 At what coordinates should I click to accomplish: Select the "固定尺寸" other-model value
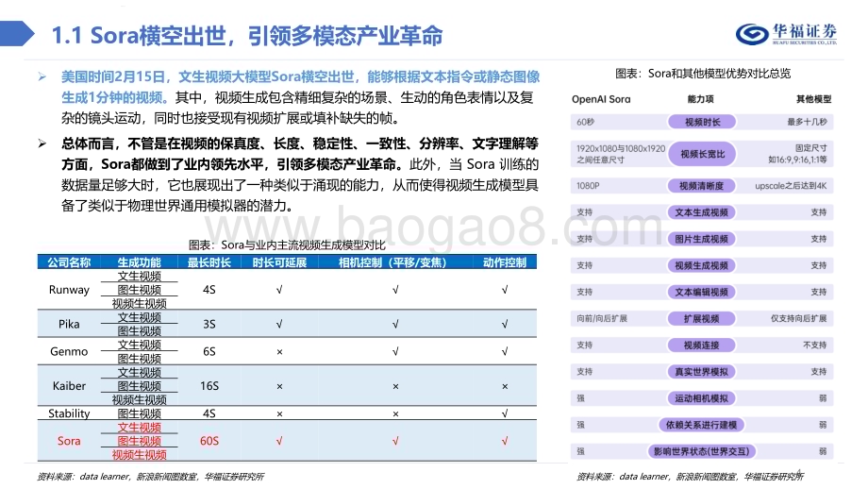[811, 148]
